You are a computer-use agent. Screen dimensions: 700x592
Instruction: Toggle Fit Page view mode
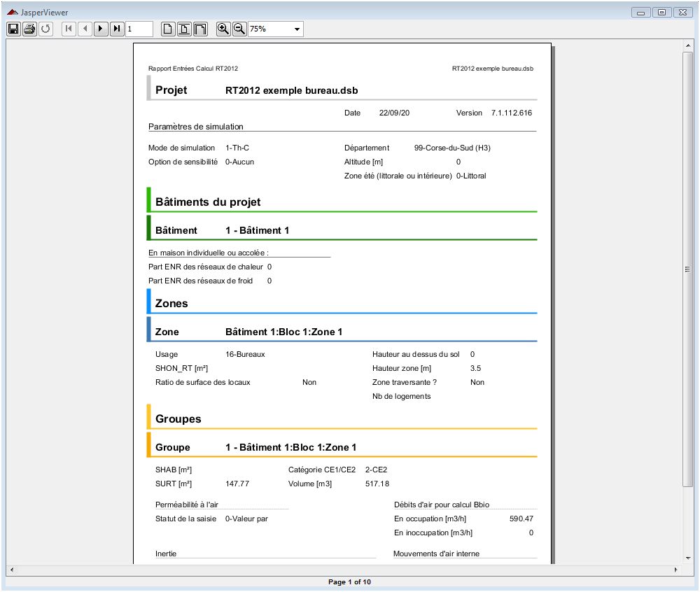point(184,29)
